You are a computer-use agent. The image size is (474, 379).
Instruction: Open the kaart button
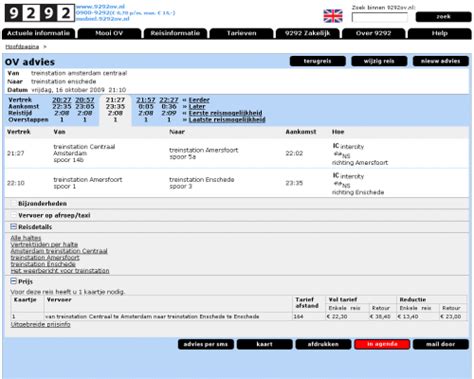(265, 344)
